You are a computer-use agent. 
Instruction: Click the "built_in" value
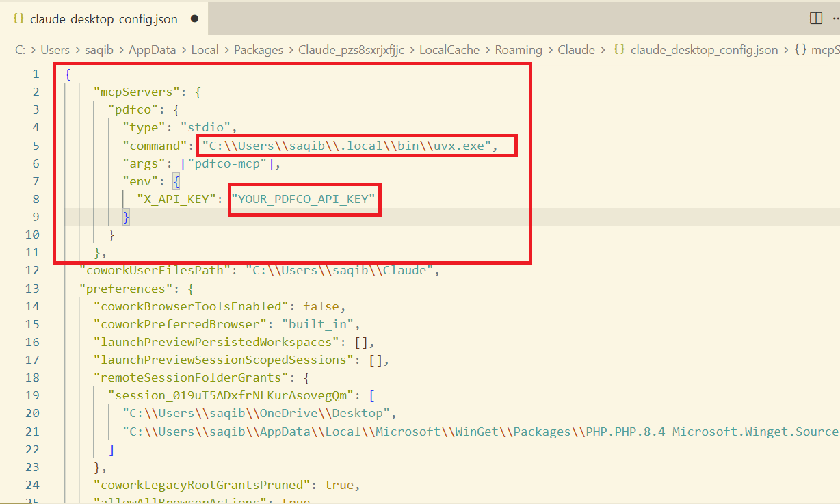tap(317, 324)
